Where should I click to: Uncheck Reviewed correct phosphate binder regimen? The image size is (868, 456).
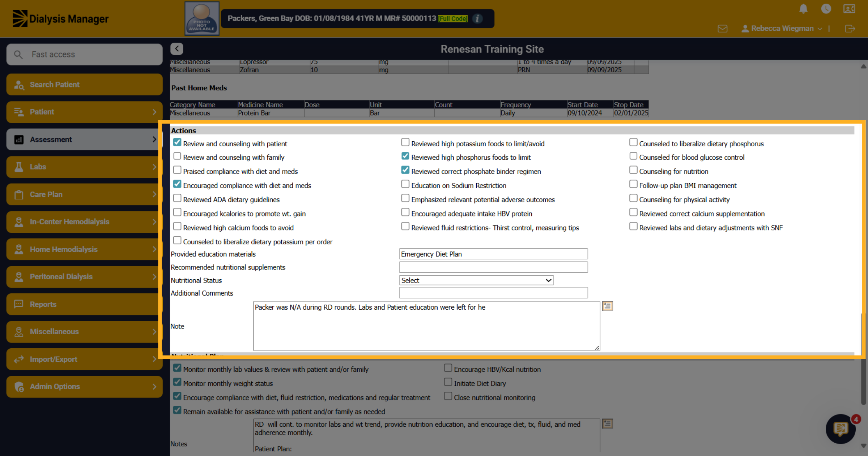405,170
